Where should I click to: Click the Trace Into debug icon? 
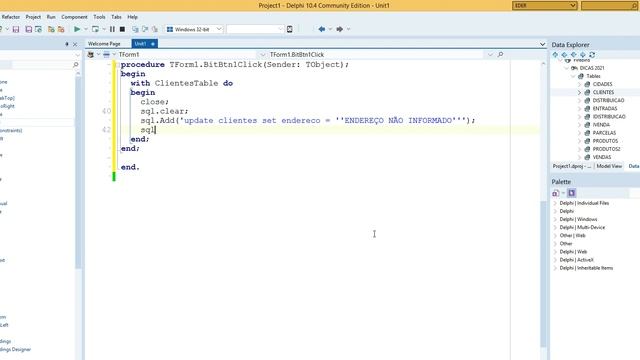(135, 29)
